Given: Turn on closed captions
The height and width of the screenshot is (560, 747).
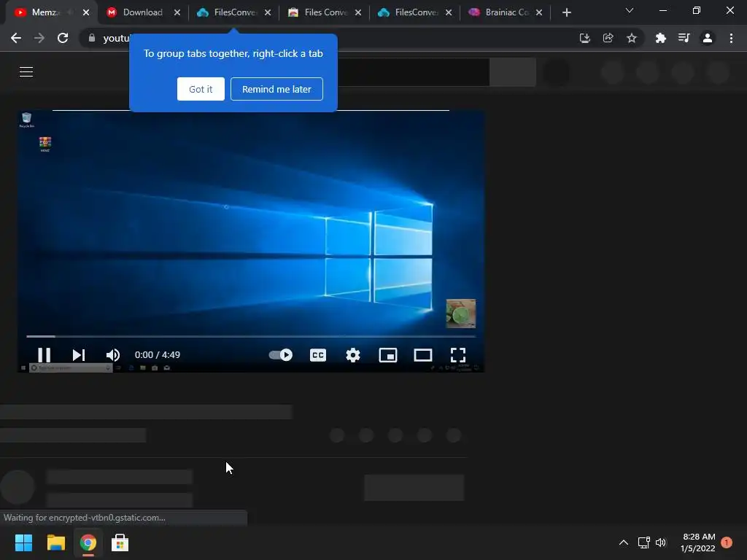Looking at the screenshot, I should [x=318, y=355].
